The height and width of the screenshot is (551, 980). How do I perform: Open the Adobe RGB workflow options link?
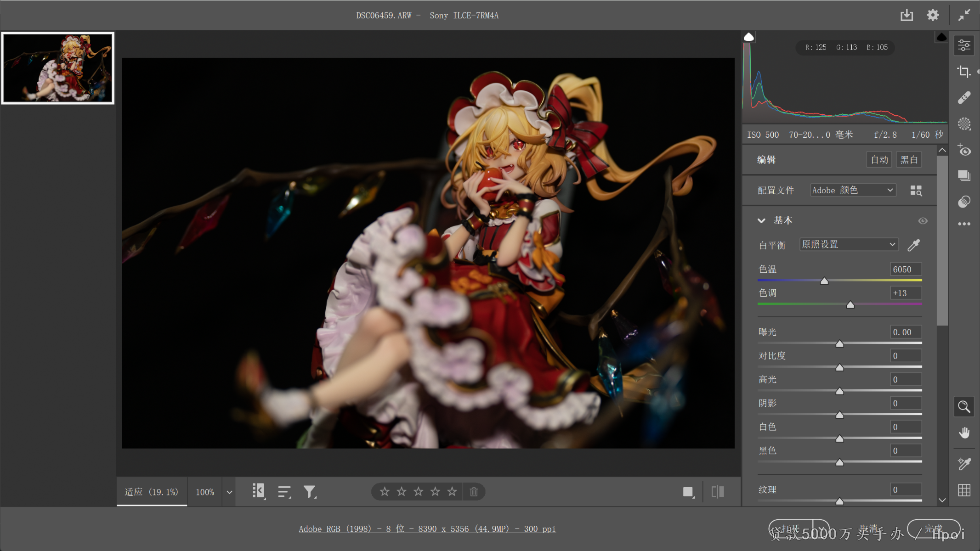click(427, 529)
